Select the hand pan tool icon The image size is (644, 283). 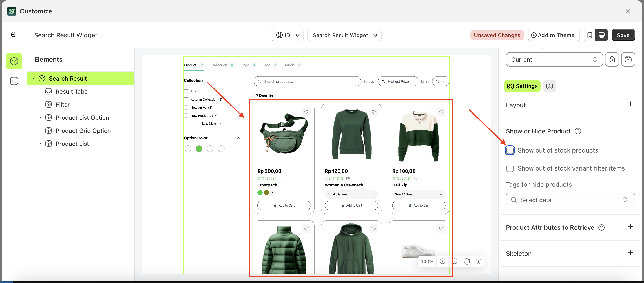467,261
